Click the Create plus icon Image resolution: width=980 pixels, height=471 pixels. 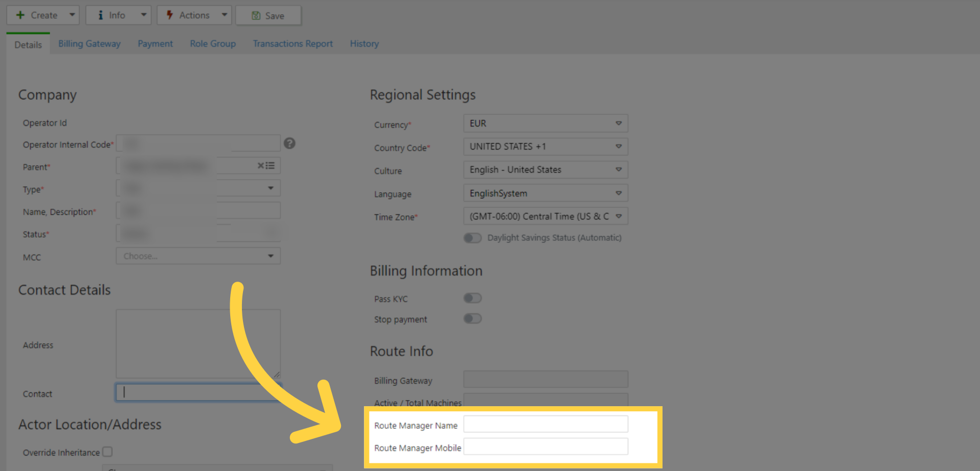point(20,15)
